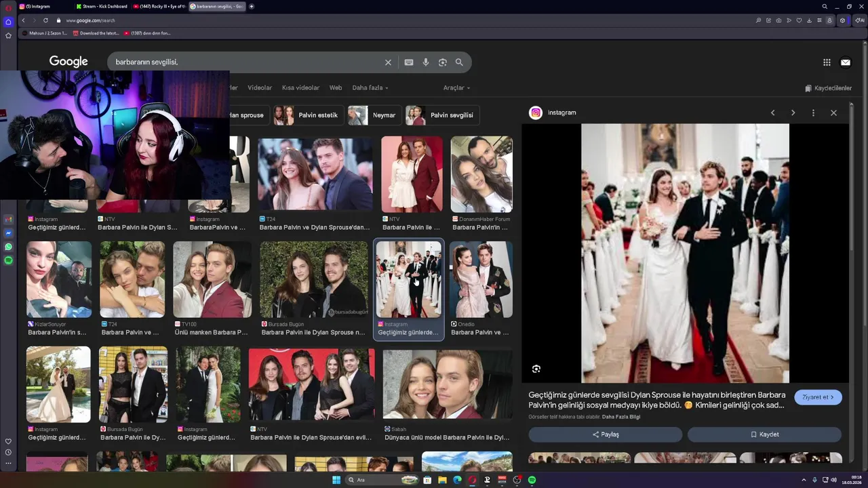Clear the Google search box text
The width and height of the screenshot is (868, 488).
click(x=388, y=62)
